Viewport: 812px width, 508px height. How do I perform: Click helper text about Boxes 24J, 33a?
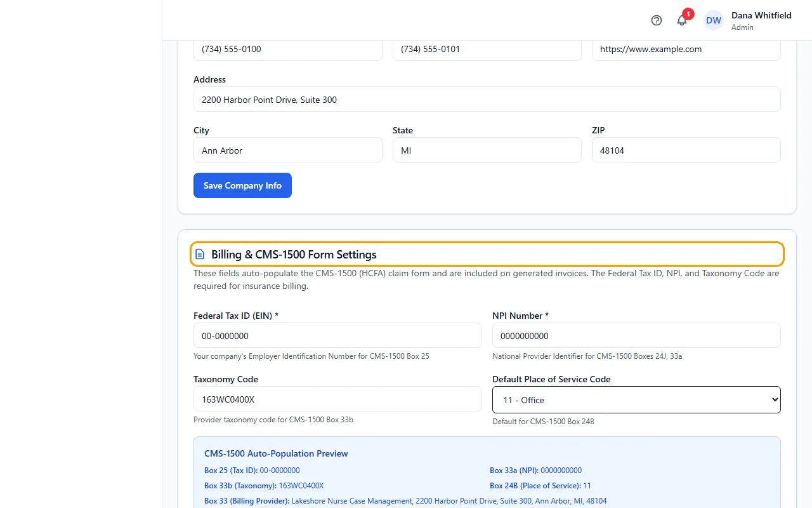(587, 356)
